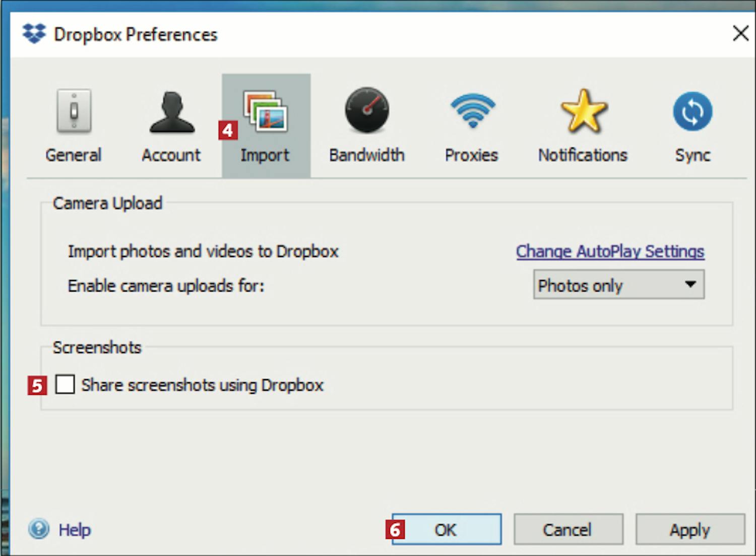Click the 'Enable camera uploads for:' label

pos(166,286)
